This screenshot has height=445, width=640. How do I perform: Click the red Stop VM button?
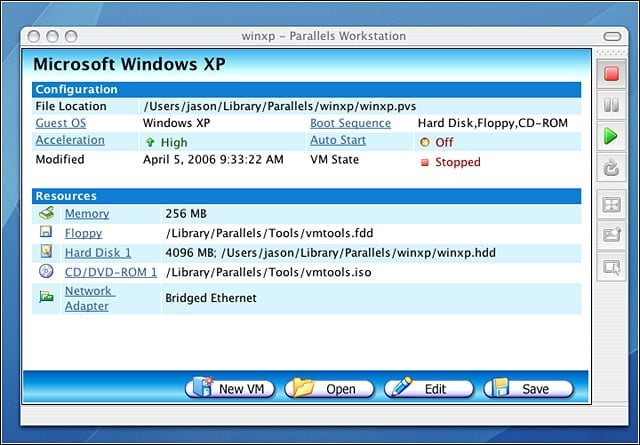(x=611, y=74)
